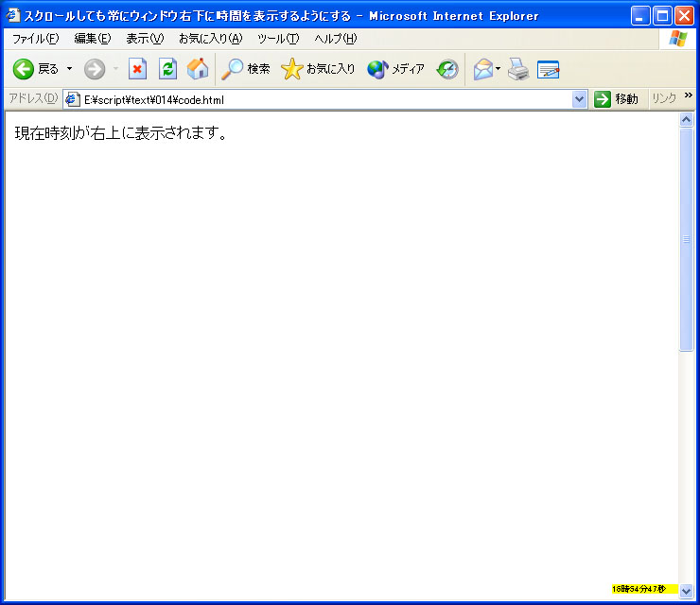Open the Media panel
The width and height of the screenshot is (700, 605).
[395, 69]
